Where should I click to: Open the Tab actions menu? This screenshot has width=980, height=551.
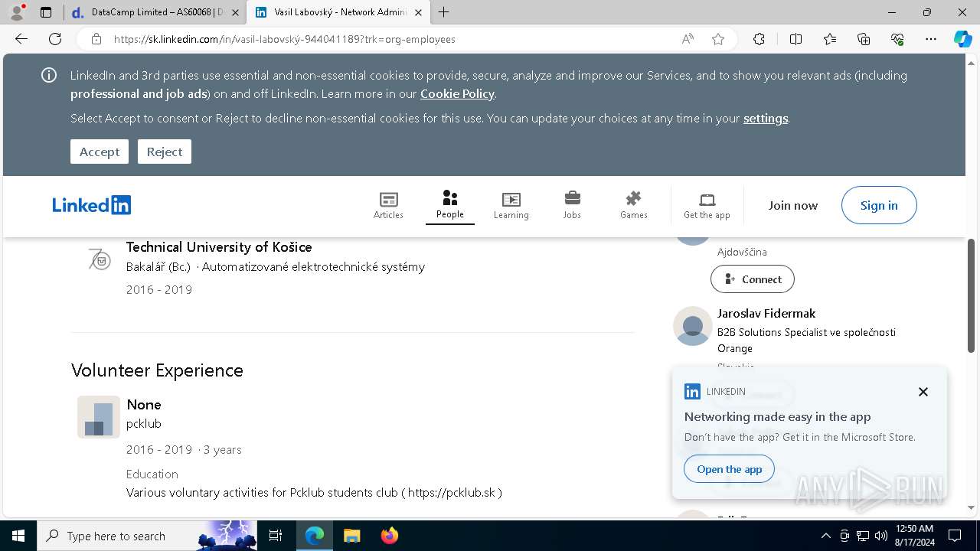46,12
